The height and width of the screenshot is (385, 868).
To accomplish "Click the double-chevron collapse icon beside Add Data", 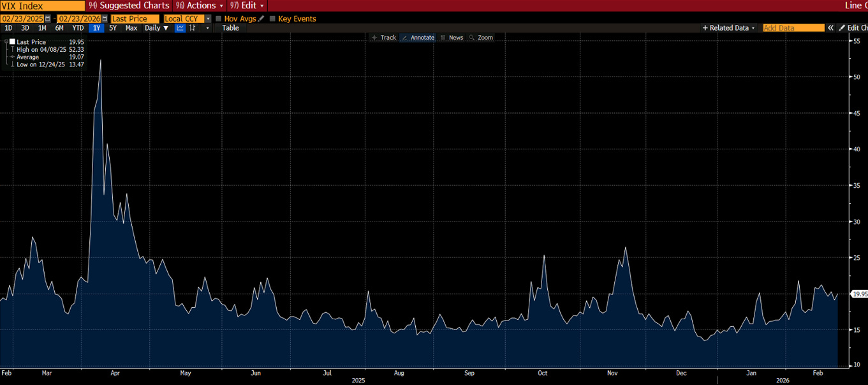I will tap(830, 28).
